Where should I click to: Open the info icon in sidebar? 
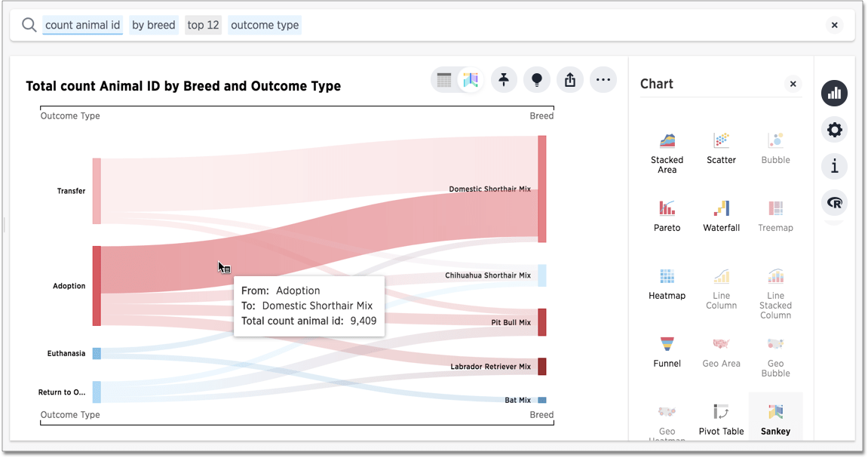[x=834, y=166]
